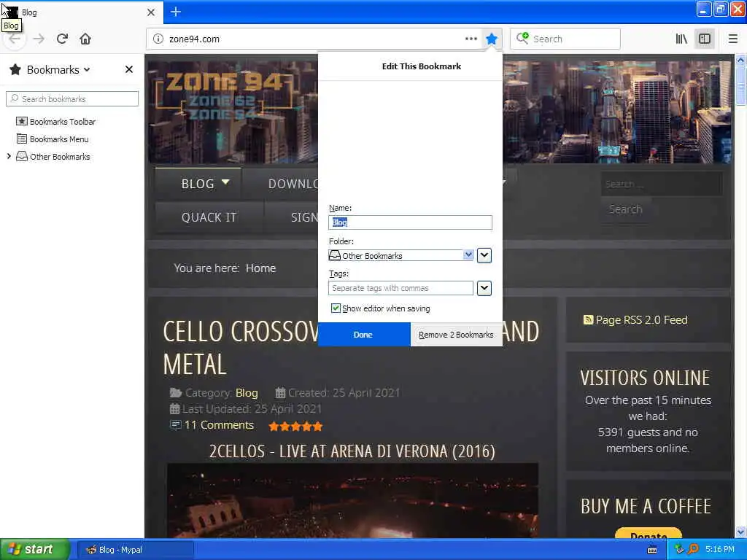Viewport: 747px width, 560px height.
Task: Open a new tab with plus
Action: tap(176, 12)
